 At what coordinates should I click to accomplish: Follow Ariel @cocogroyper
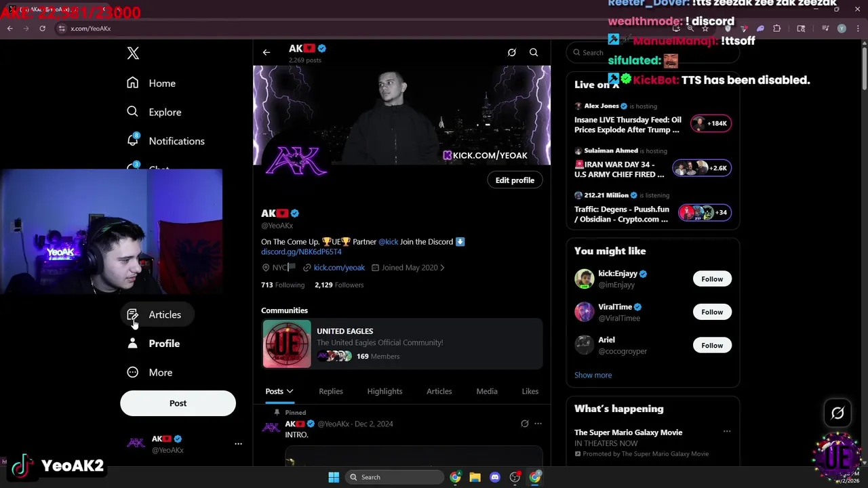712,345
